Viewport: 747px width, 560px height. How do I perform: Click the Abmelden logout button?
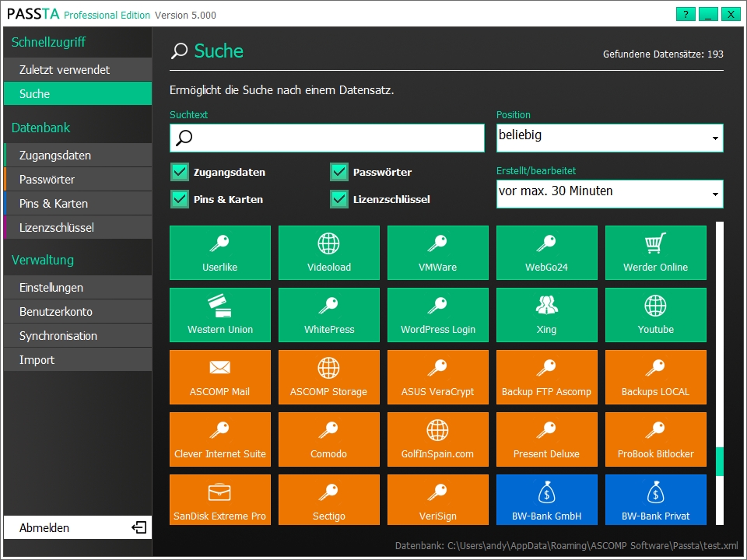point(78,527)
